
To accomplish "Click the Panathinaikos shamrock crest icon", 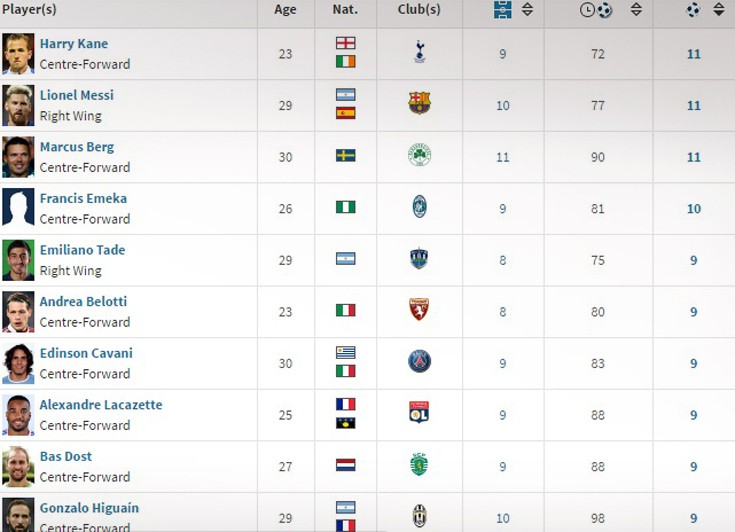I will coord(420,155).
